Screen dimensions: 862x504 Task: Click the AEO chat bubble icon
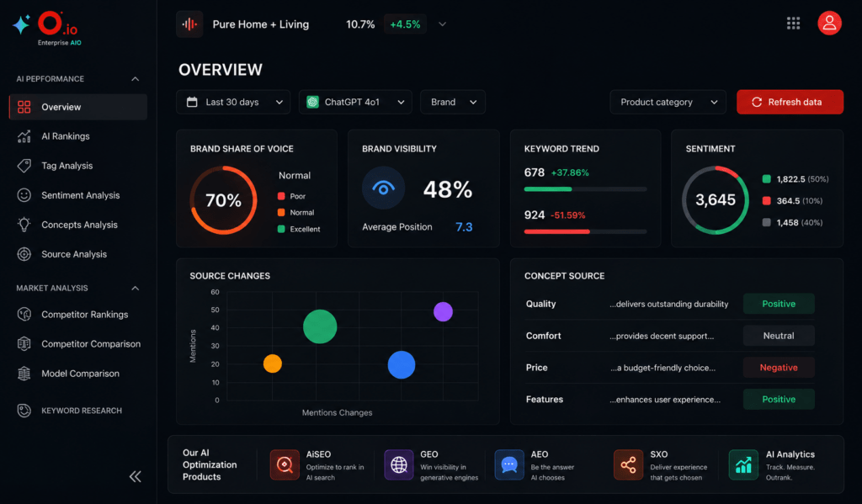509,465
